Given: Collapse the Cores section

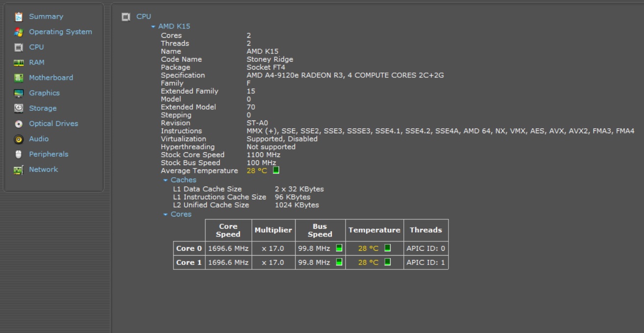Looking at the screenshot, I should point(166,214).
